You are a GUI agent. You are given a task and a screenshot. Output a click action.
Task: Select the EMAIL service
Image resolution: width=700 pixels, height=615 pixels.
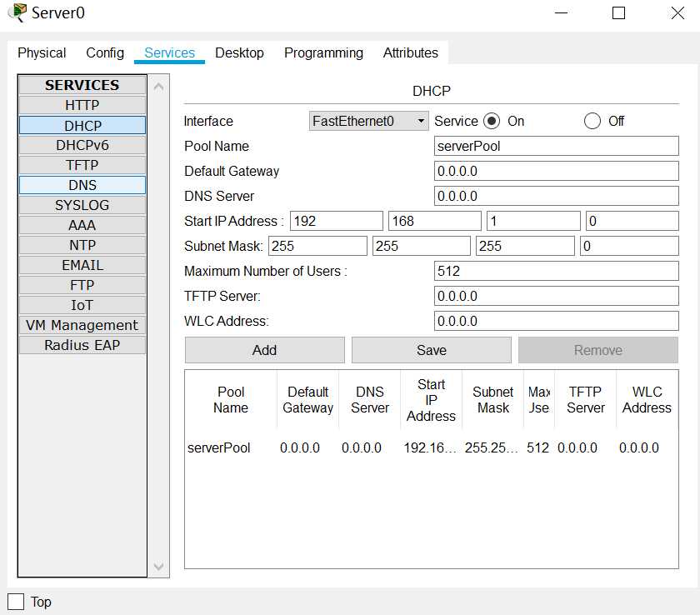[x=82, y=265]
